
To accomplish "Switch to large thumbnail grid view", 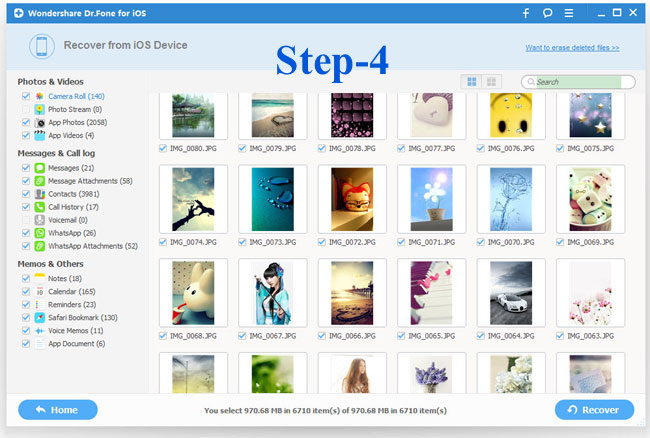I will (x=472, y=81).
